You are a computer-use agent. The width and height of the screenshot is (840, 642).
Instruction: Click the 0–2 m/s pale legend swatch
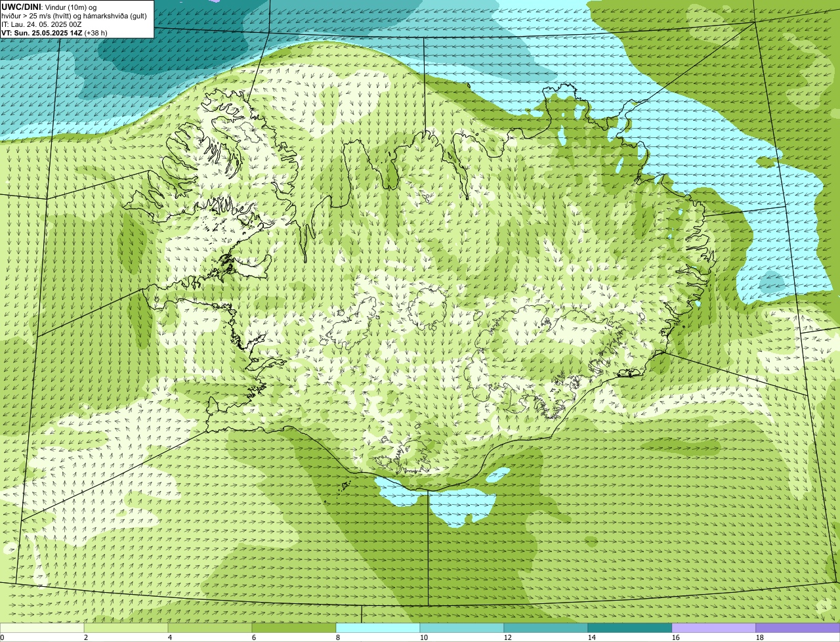point(42,628)
